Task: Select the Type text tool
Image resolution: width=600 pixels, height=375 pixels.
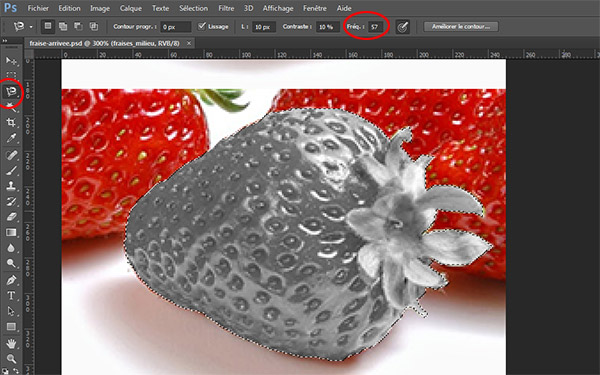Action: 11,295
